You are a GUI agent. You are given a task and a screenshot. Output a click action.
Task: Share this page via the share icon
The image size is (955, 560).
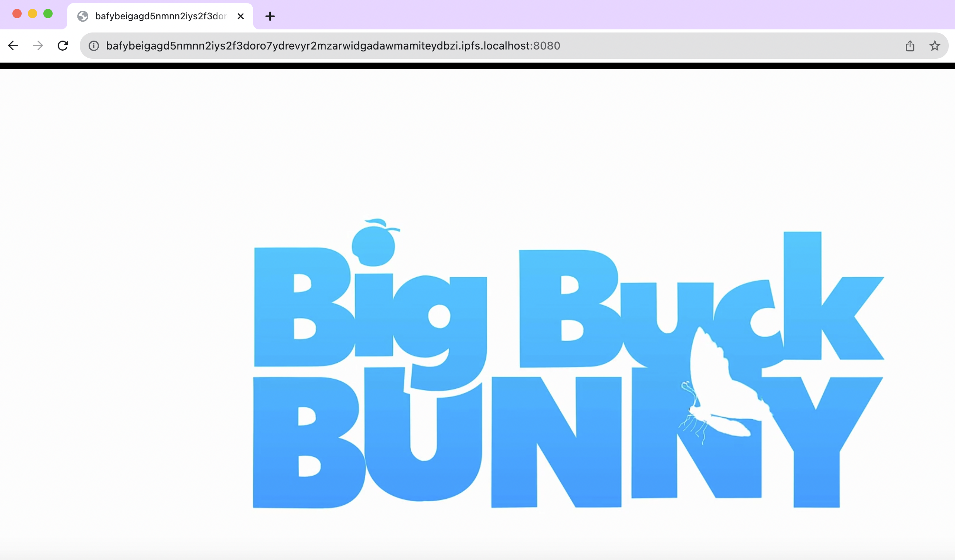point(910,46)
